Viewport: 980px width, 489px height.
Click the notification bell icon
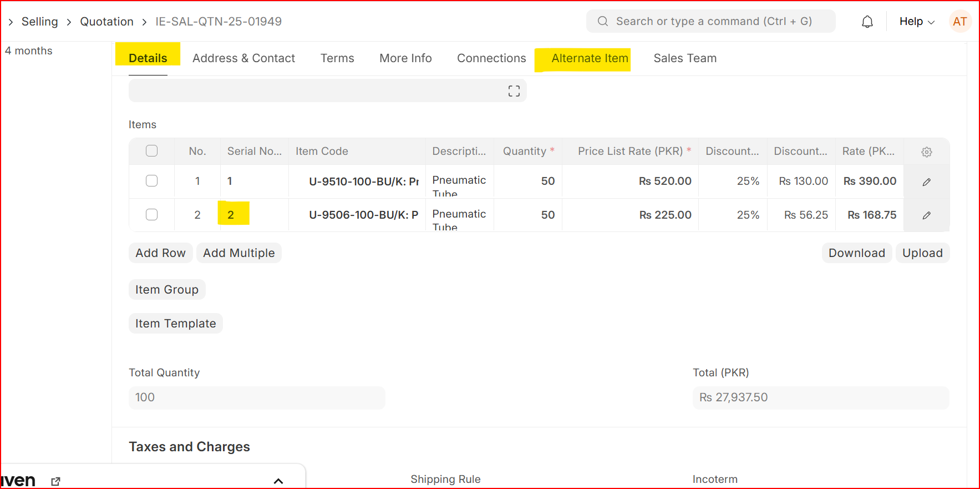pyautogui.click(x=867, y=22)
